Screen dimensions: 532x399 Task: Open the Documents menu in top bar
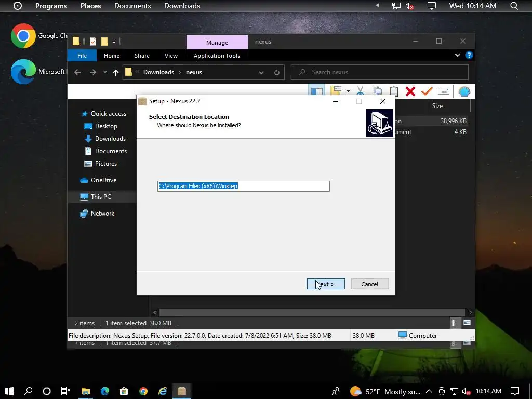tap(132, 6)
